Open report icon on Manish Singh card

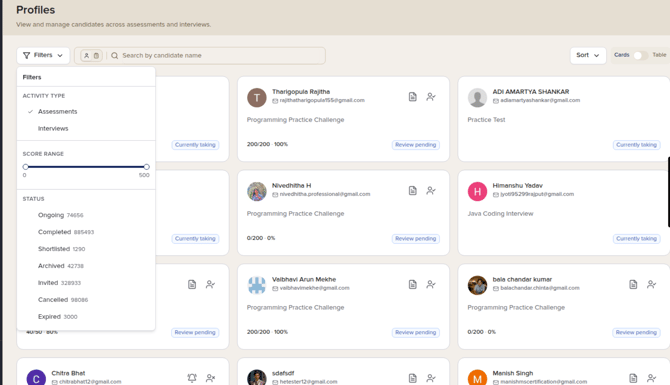click(633, 378)
